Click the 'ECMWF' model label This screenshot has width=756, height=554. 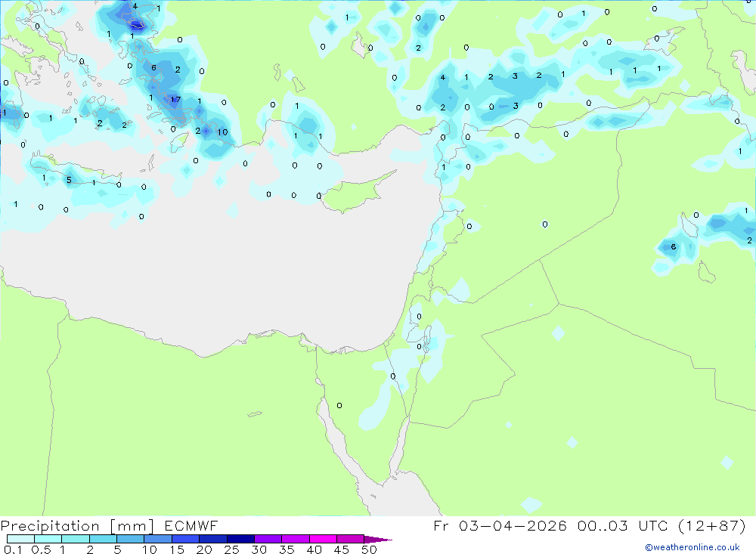[x=191, y=526]
